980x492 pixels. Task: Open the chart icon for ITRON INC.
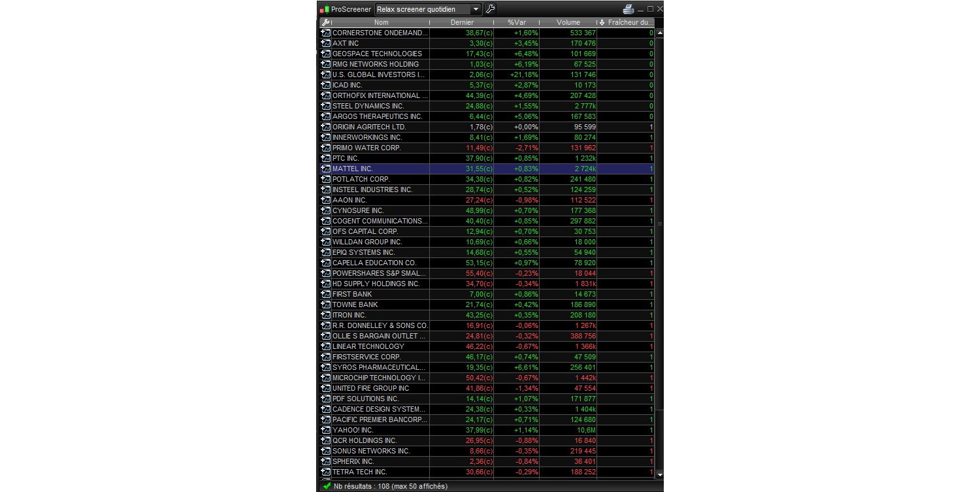326,315
